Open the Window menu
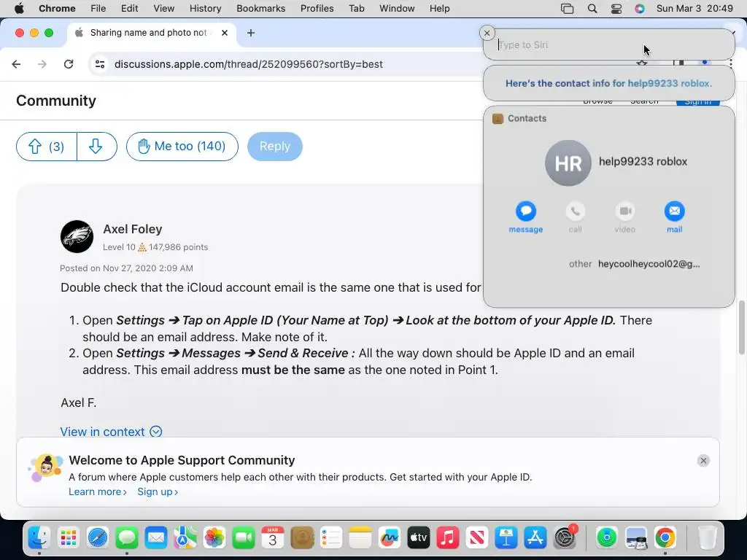This screenshot has height=560, width=747. pos(397,9)
